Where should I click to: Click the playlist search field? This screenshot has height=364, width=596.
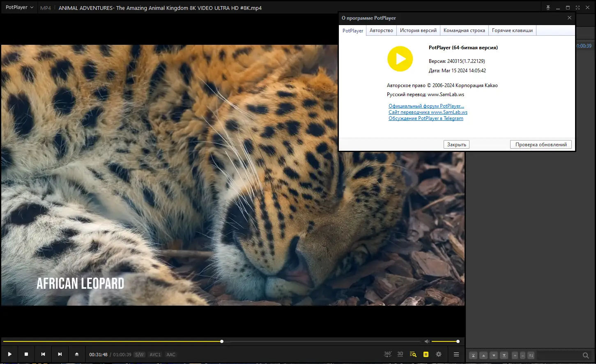pos(559,355)
